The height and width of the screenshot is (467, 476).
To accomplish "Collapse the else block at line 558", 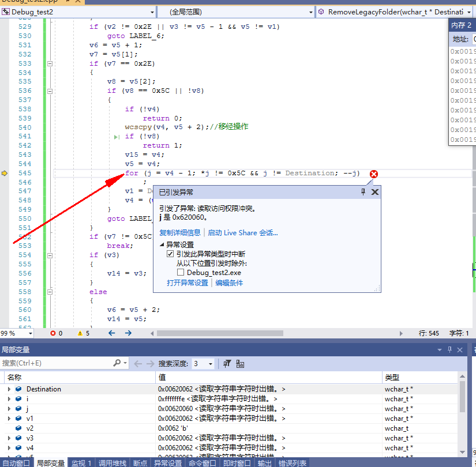I will click(50, 292).
